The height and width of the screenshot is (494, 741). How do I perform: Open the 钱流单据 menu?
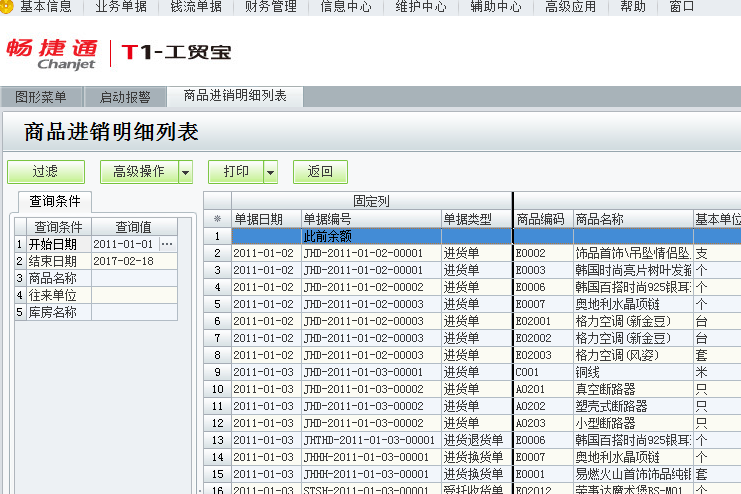[196, 7]
